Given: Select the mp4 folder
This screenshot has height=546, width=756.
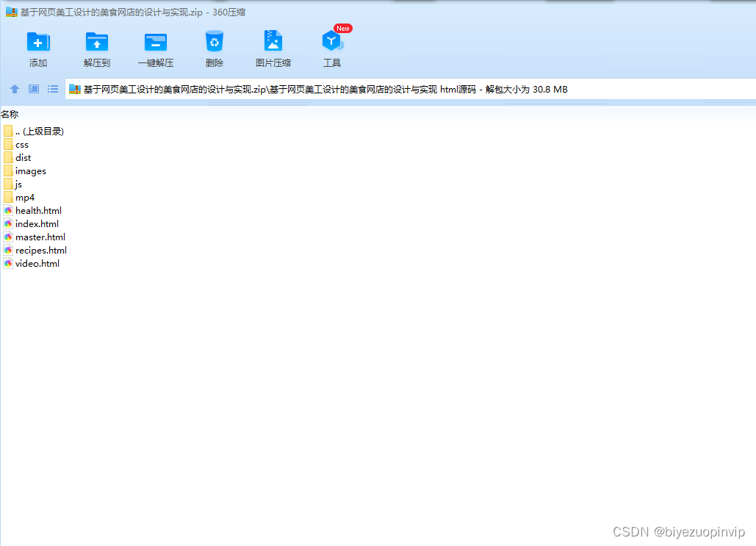Looking at the screenshot, I should (19, 197).
